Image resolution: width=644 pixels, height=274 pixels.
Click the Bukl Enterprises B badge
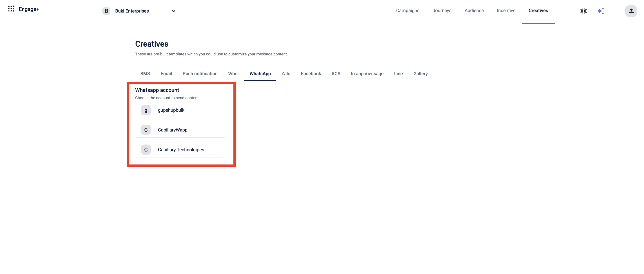(106, 11)
